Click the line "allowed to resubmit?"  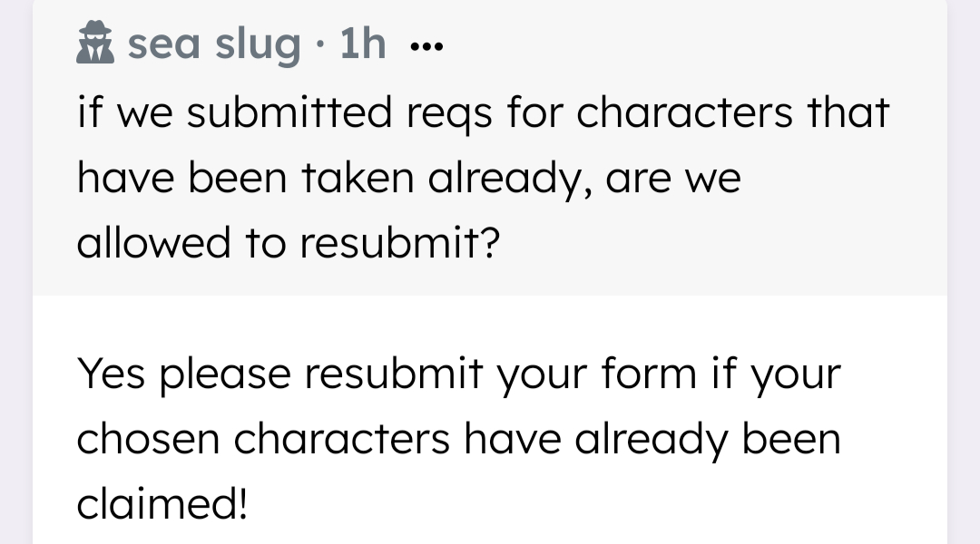[289, 244]
